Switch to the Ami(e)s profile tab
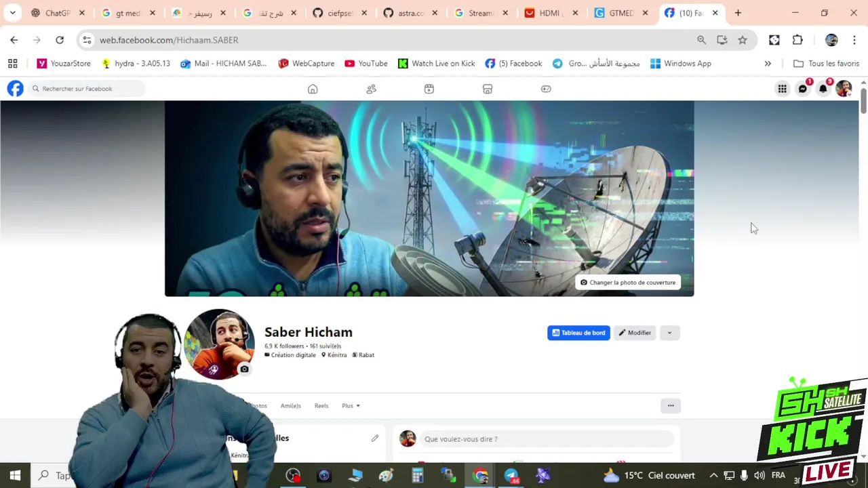Viewport: 868px width, 488px height. (290, 405)
